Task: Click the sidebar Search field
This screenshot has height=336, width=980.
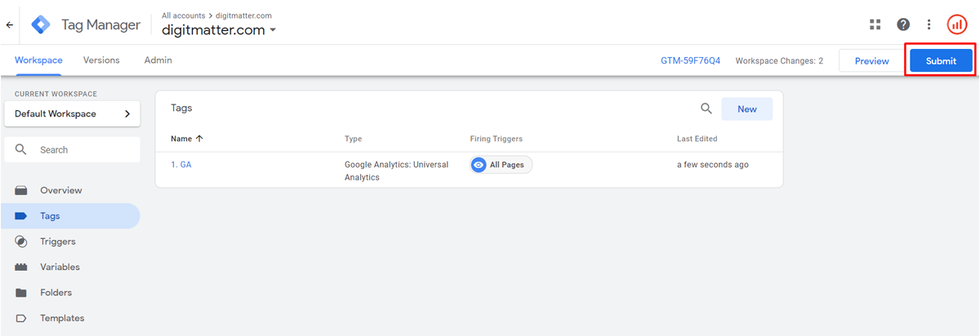Action: pyautogui.click(x=72, y=150)
